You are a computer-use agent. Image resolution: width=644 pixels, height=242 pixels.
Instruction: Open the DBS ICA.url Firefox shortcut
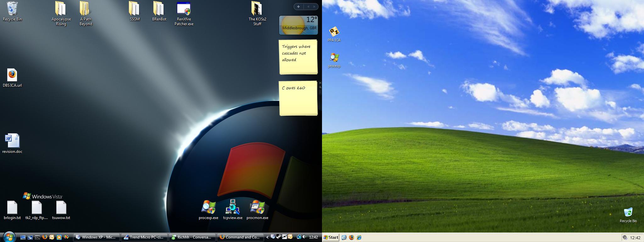coord(12,76)
